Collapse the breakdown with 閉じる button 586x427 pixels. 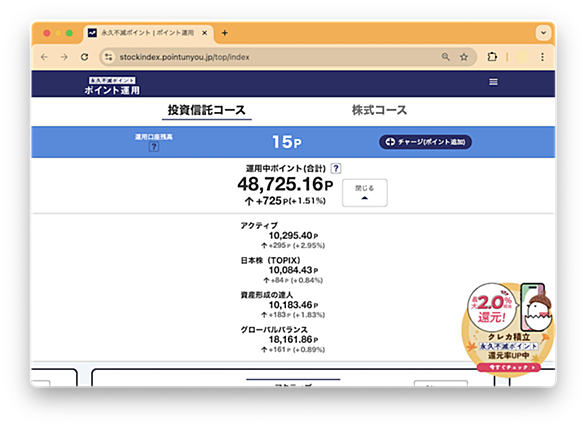364,193
